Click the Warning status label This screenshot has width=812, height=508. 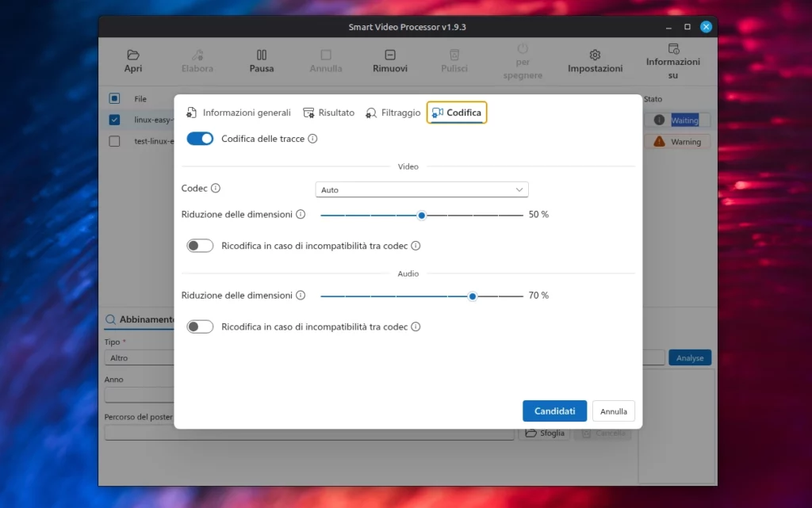686,142
